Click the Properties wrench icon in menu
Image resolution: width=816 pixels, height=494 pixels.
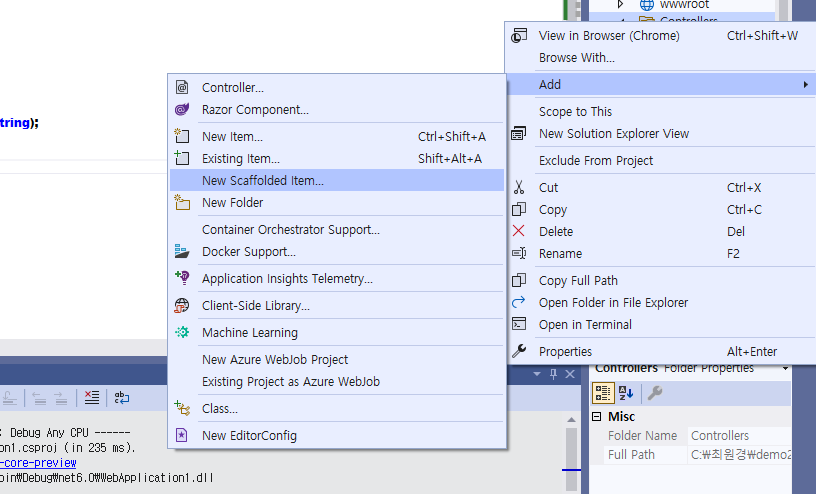click(x=519, y=351)
